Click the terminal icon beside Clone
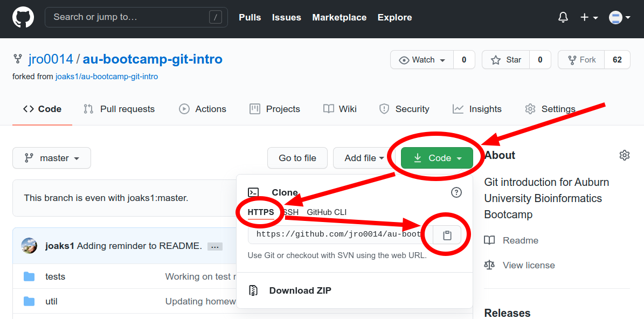Viewport: 644px width, 319px height. [x=253, y=192]
